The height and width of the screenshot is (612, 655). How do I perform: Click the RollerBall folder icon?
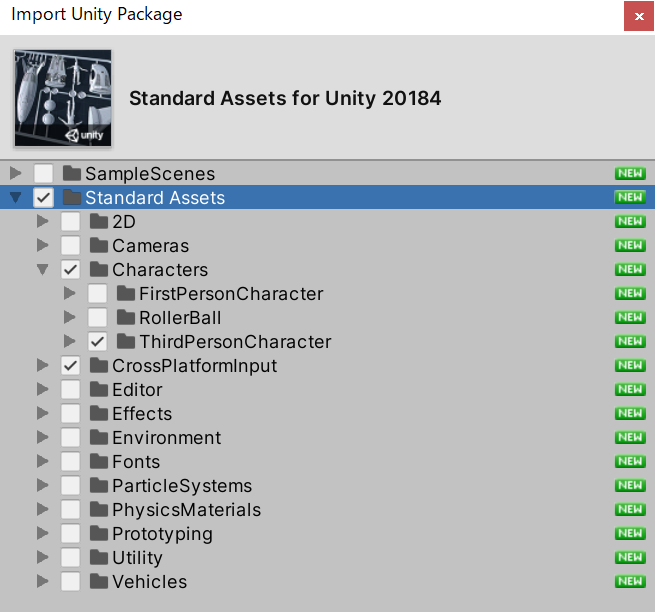pyautogui.click(x=126, y=317)
